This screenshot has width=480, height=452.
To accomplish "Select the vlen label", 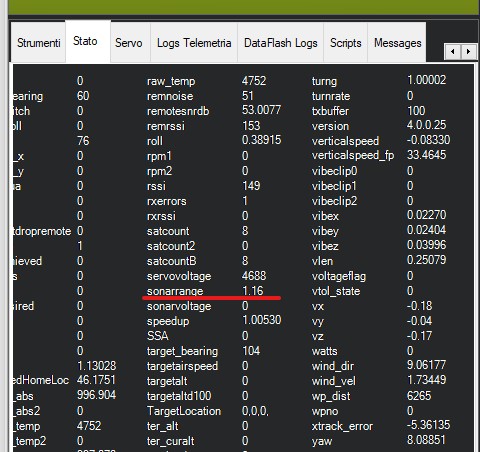I will click(x=322, y=261).
